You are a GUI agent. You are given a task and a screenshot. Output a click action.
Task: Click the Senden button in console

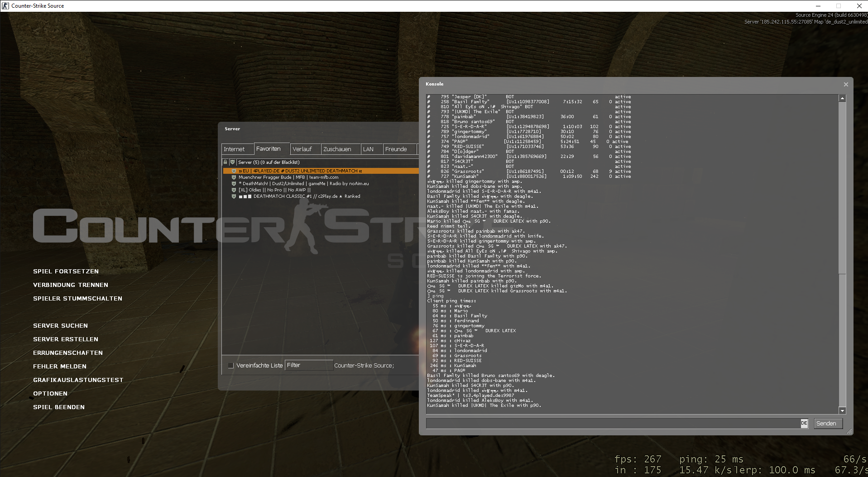coord(828,423)
